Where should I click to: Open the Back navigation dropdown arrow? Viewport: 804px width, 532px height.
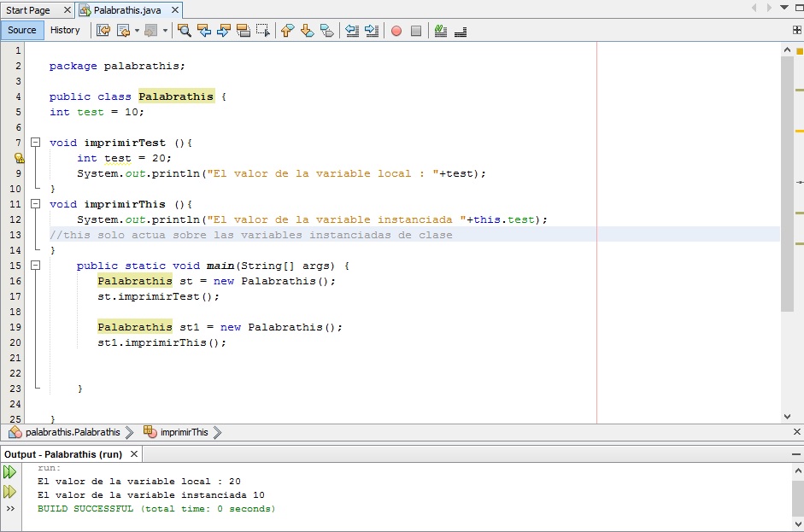(137, 31)
